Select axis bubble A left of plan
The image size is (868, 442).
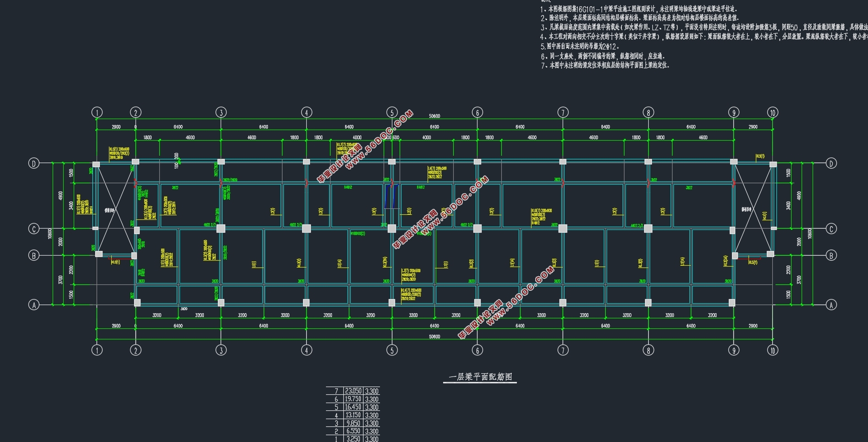click(34, 305)
